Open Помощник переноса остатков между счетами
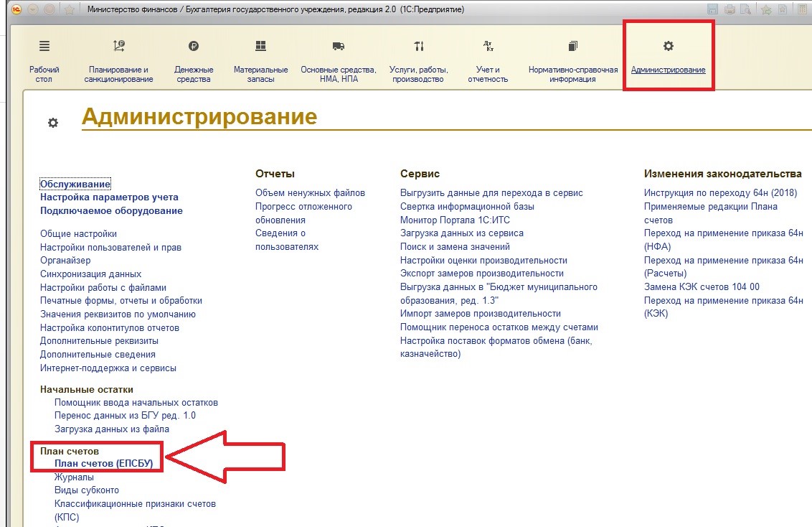The width and height of the screenshot is (812, 527). coord(499,327)
